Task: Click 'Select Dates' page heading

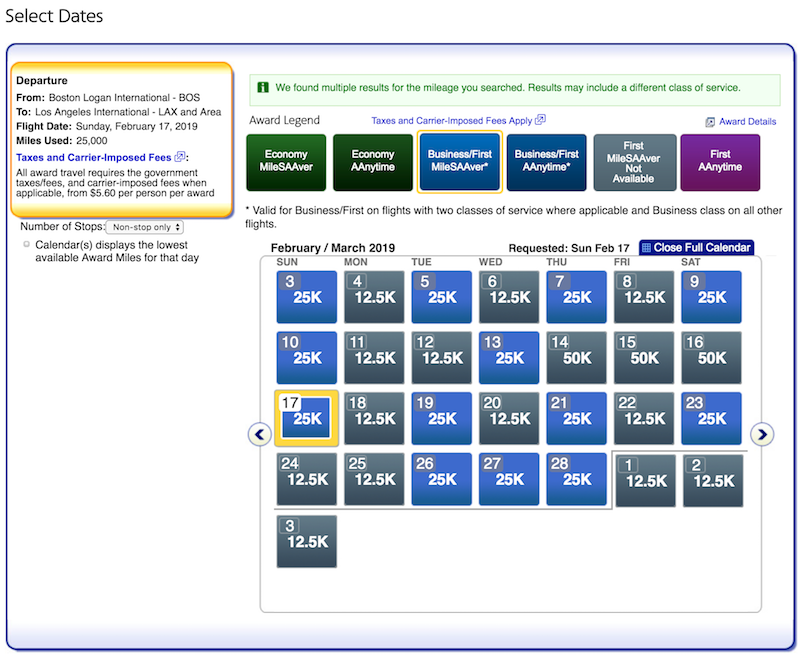Action: click(54, 16)
